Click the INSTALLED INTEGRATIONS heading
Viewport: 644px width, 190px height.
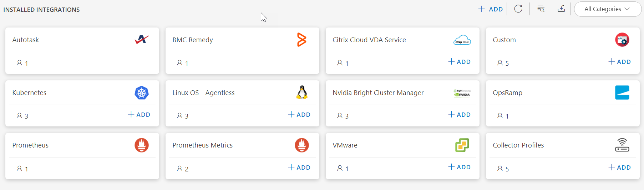41,10
